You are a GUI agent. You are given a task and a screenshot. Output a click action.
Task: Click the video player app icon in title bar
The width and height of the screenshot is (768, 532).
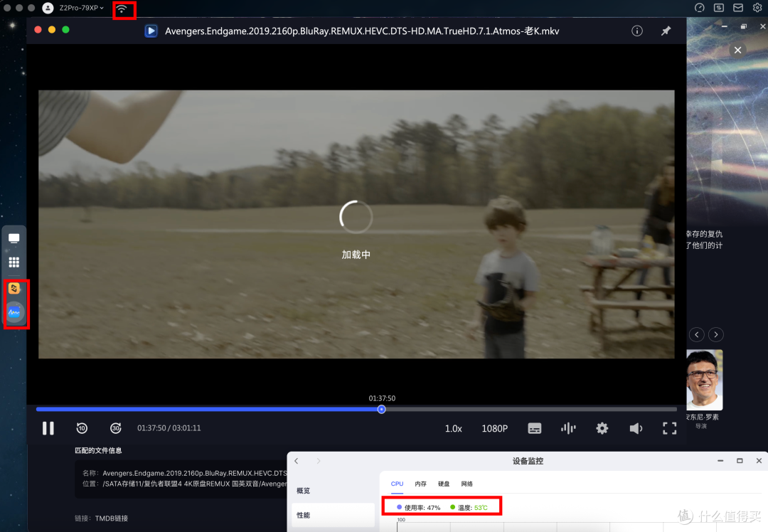click(151, 31)
